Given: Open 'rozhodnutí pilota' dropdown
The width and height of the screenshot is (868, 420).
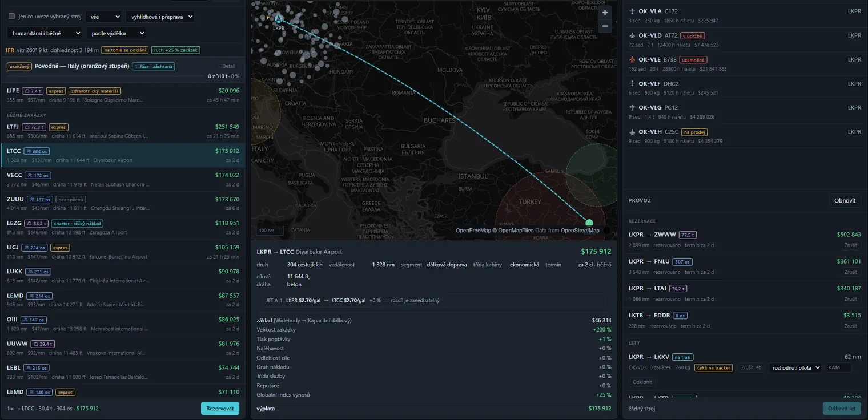Looking at the screenshot, I should click(x=795, y=368).
